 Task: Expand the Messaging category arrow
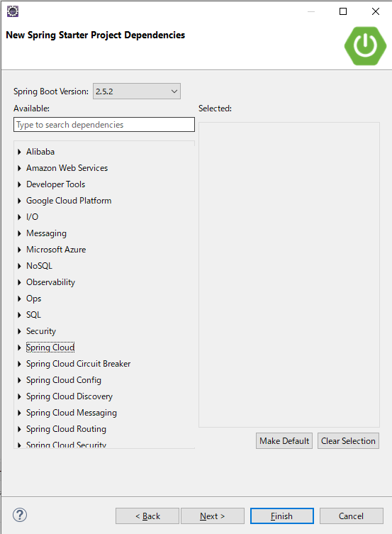(19, 233)
